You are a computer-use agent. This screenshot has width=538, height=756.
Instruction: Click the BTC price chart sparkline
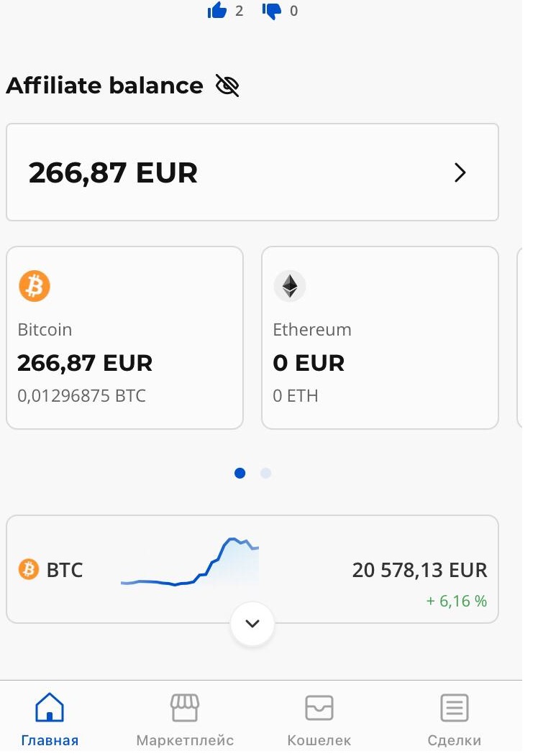point(191,564)
